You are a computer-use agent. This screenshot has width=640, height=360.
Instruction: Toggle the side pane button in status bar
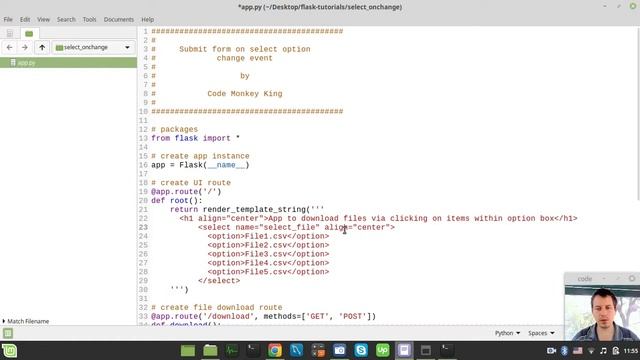pos(8,333)
